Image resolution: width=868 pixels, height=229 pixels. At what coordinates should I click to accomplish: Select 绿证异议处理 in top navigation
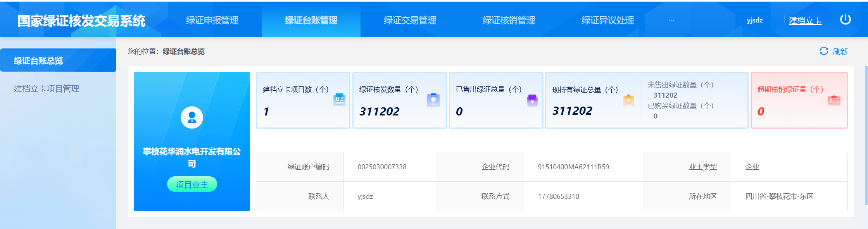[607, 20]
